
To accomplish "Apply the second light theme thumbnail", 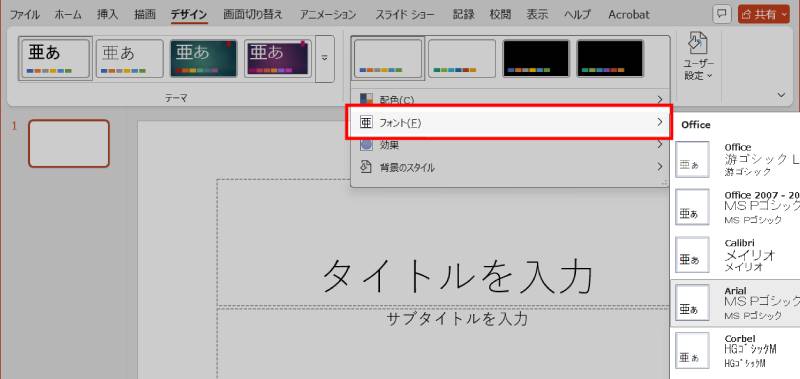I will click(130, 59).
